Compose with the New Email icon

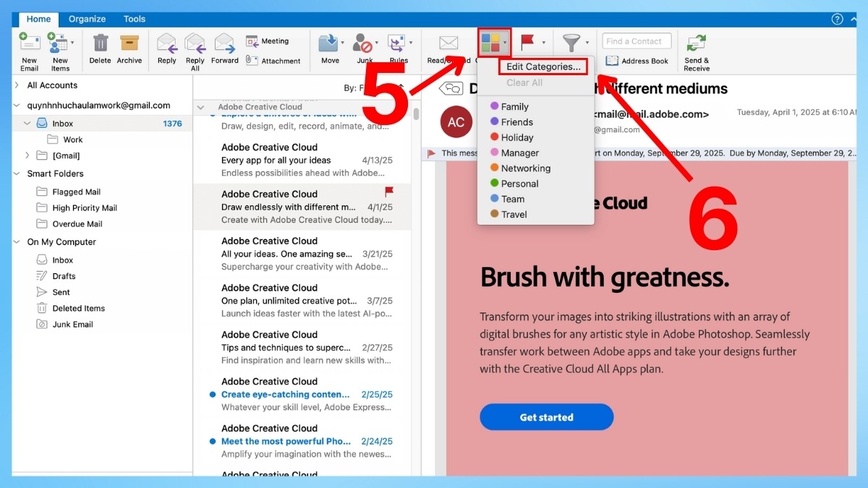pos(29,43)
